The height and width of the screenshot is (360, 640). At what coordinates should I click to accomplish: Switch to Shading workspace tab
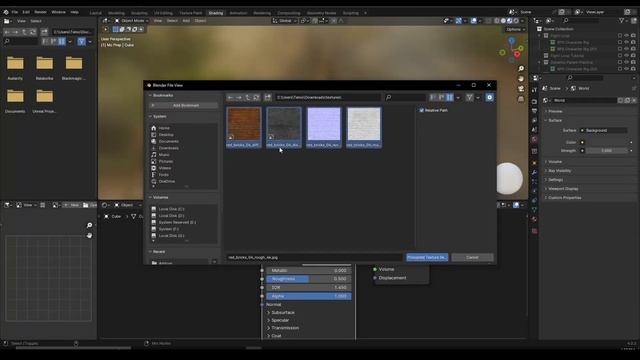pos(216,13)
